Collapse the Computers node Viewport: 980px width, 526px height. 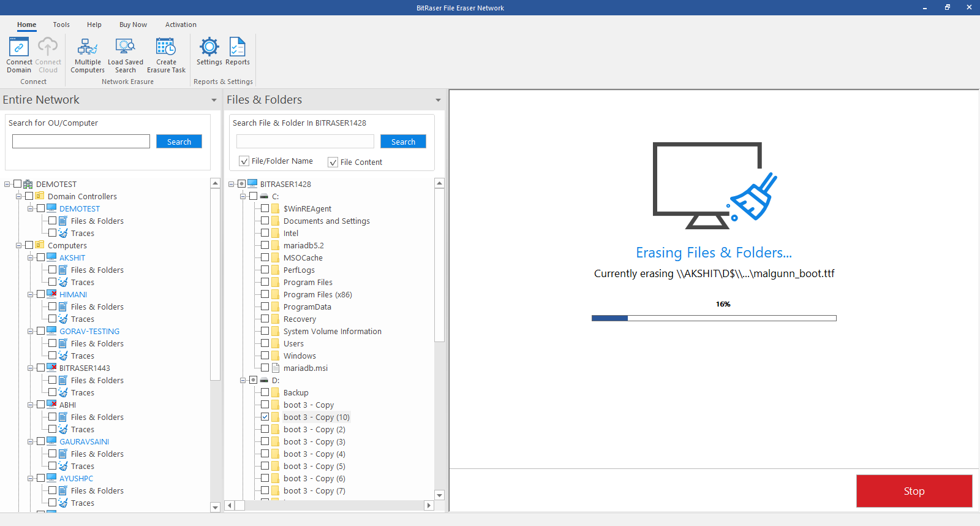coord(19,245)
